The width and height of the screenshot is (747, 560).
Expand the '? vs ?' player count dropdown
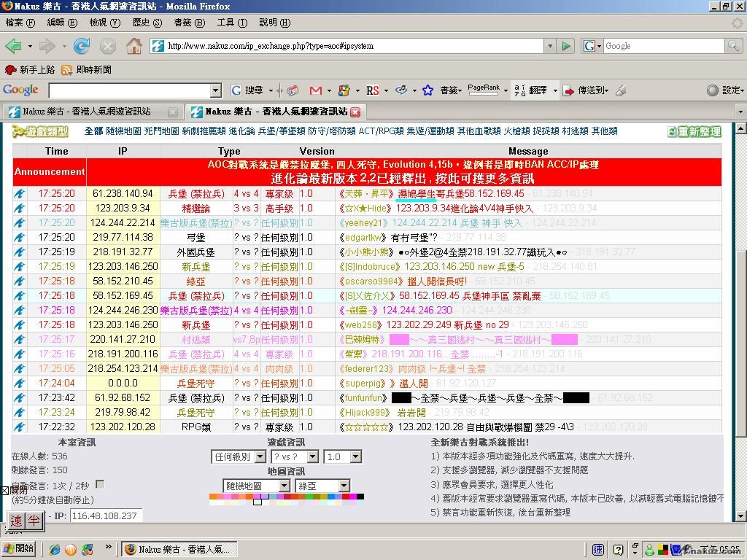click(x=295, y=456)
